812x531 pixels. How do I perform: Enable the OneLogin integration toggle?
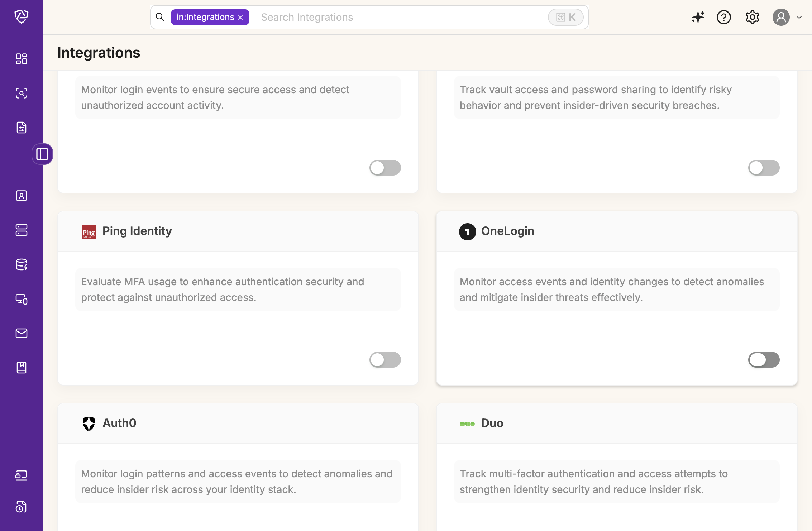point(764,360)
